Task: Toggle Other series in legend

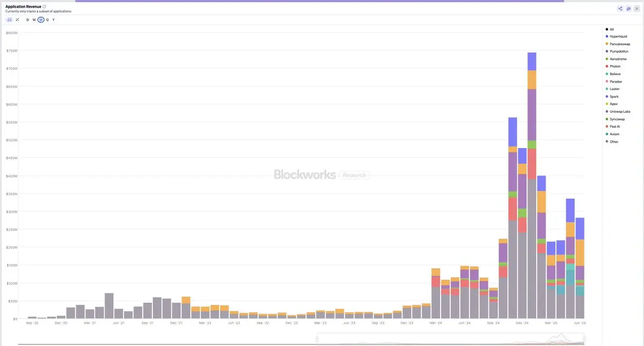Action: click(612, 142)
